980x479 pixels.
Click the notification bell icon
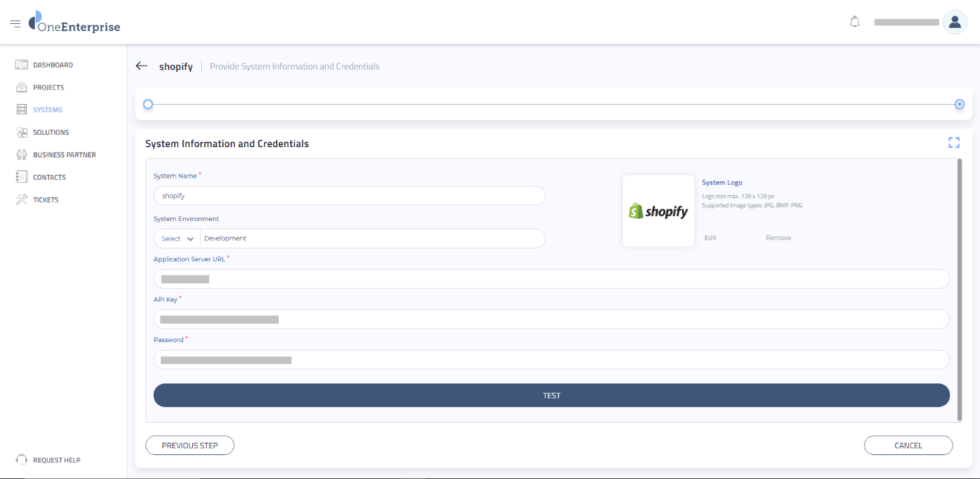coord(854,21)
